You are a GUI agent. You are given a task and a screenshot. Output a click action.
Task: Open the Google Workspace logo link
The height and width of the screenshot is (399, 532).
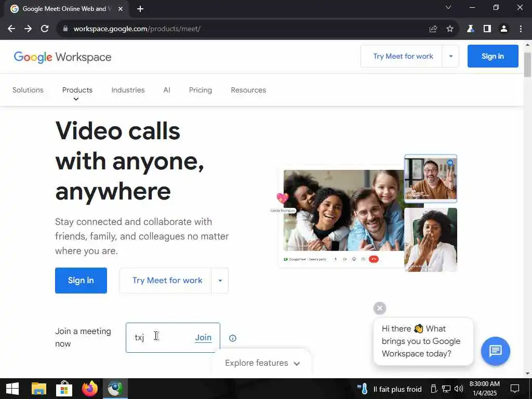(62, 57)
